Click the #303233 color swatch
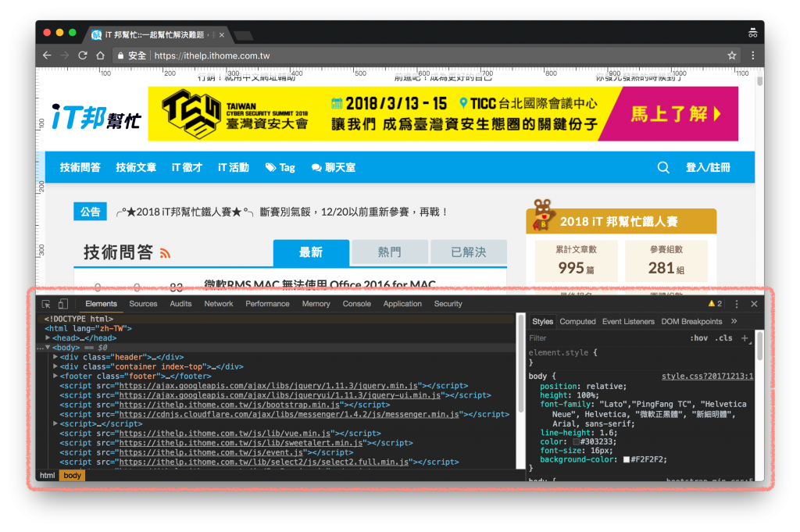 576,441
